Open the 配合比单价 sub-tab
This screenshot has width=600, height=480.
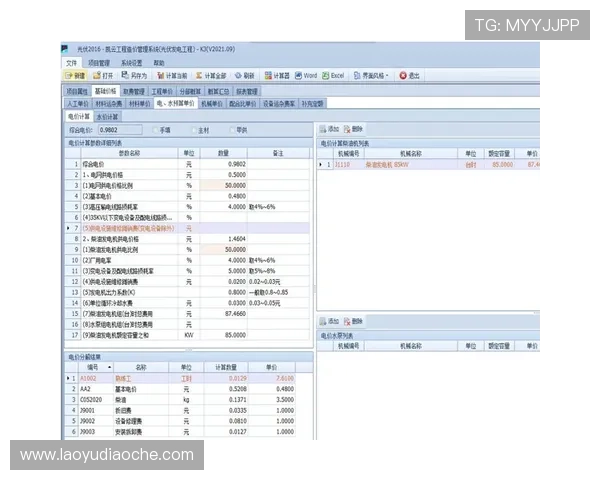pos(242,104)
